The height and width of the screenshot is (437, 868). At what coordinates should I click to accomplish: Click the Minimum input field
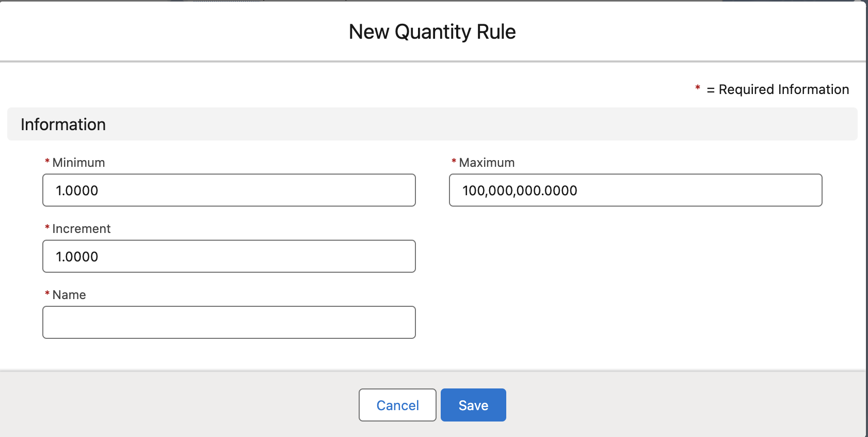tap(229, 190)
